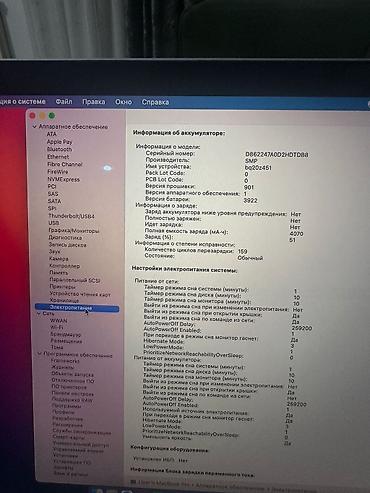Open the Правка menu

click(94, 102)
